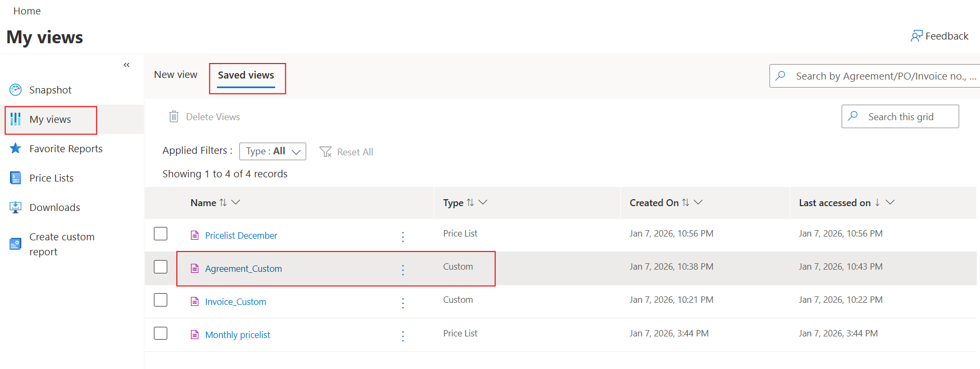Click the Snapshot gauge icon in sidebar
This screenshot has height=369, width=980.
coord(15,90)
